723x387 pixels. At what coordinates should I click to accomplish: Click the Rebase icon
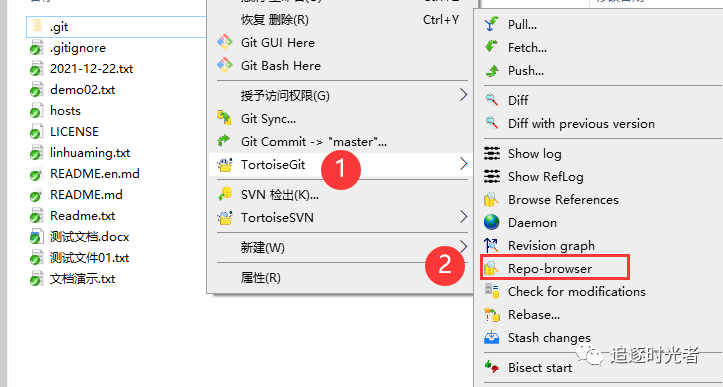tap(492, 315)
